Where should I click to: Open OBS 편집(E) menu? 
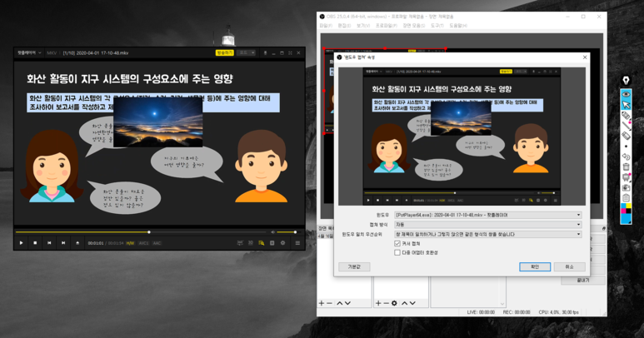[x=344, y=26]
